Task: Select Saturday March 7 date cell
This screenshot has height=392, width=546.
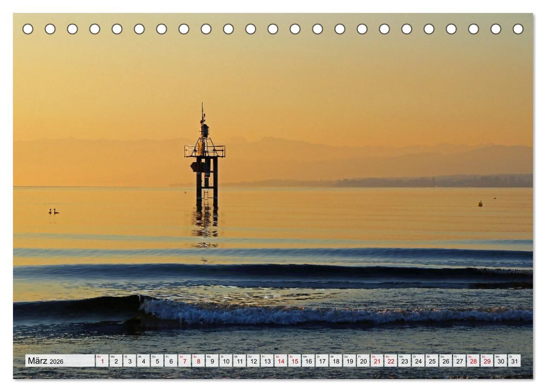Action: coord(185,361)
